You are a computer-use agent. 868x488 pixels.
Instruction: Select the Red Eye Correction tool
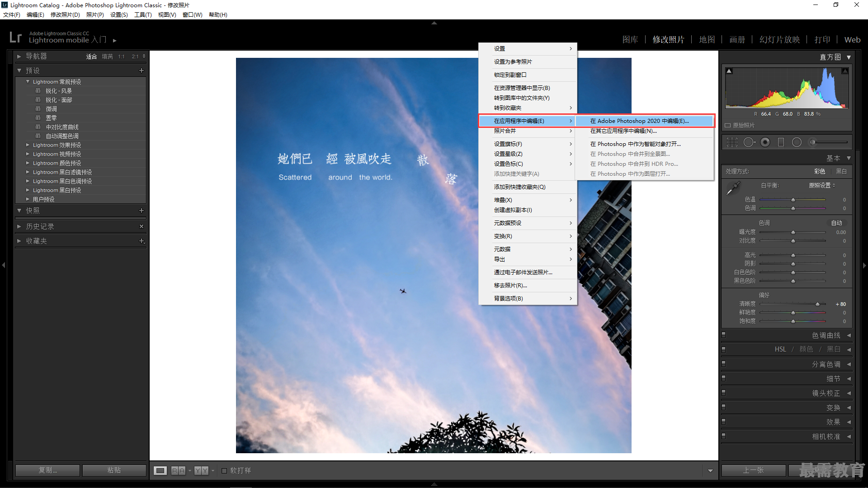tap(765, 142)
